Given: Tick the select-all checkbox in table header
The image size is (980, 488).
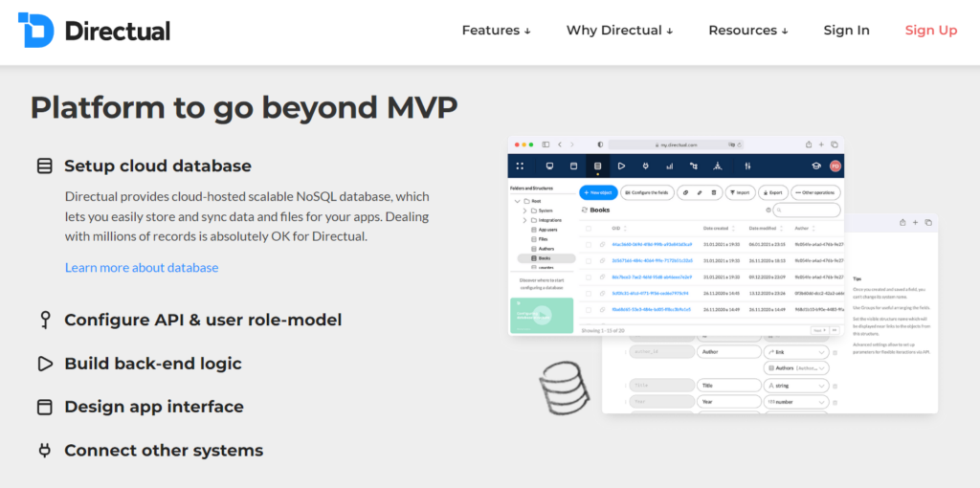Looking at the screenshot, I should pos(590,228).
